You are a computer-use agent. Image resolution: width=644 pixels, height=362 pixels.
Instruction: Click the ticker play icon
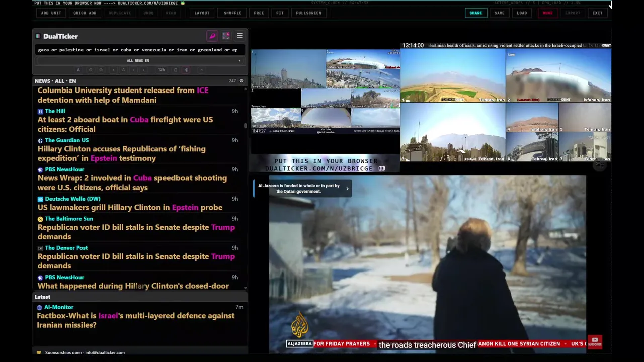(113, 70)
